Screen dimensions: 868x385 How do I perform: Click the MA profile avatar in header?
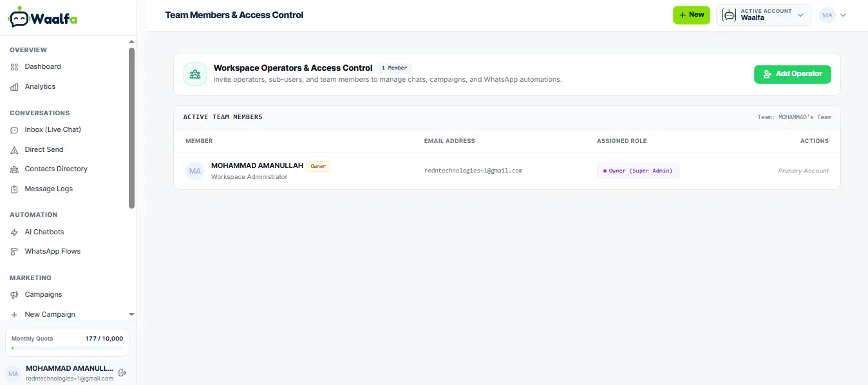(827, 15)
